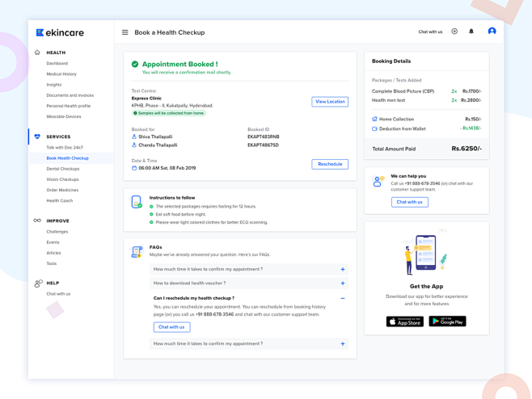Image resolution: width=532 pixels, height=399 pixels.
Task: Click the person icon beside Shiva Thallapalli
Action: 134,136
